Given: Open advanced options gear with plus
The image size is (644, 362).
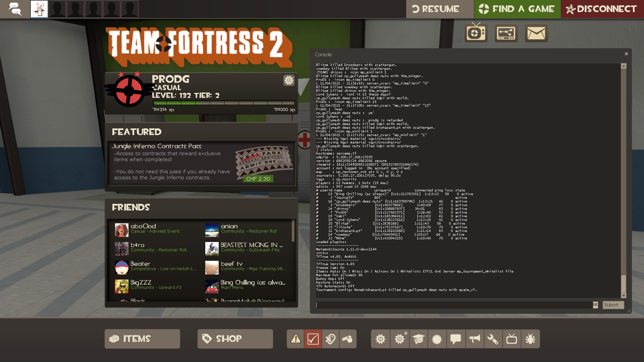Looking at the screenshot, I should pyautogui.click(x=399, y=339).
